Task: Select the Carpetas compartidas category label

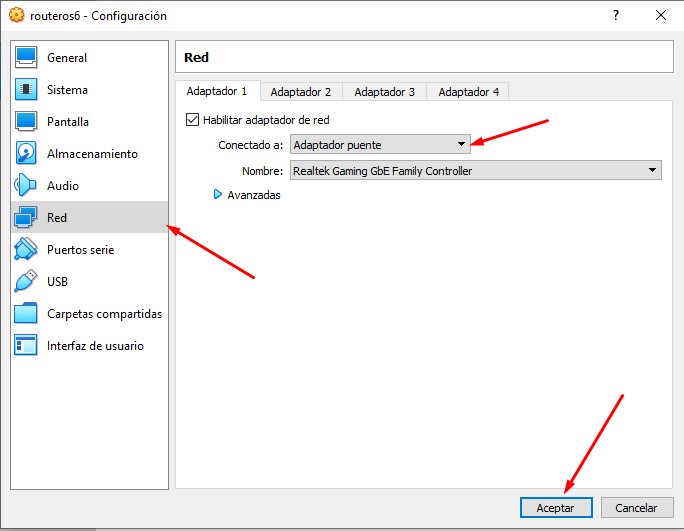Action: pos(105,313)
